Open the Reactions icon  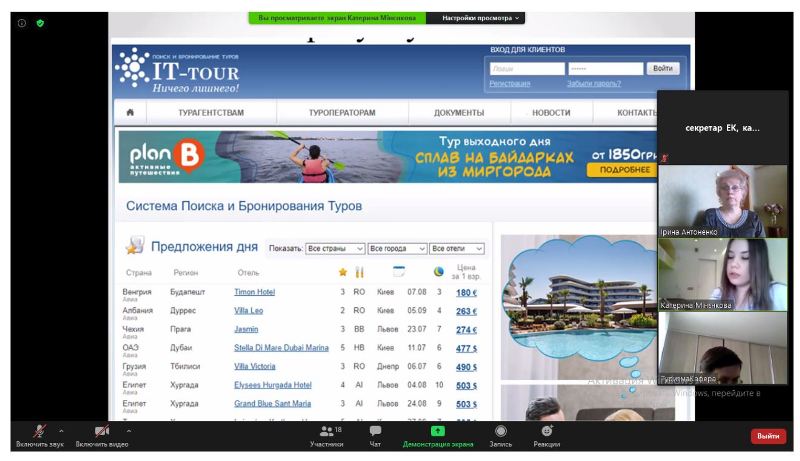click(547, 431)
